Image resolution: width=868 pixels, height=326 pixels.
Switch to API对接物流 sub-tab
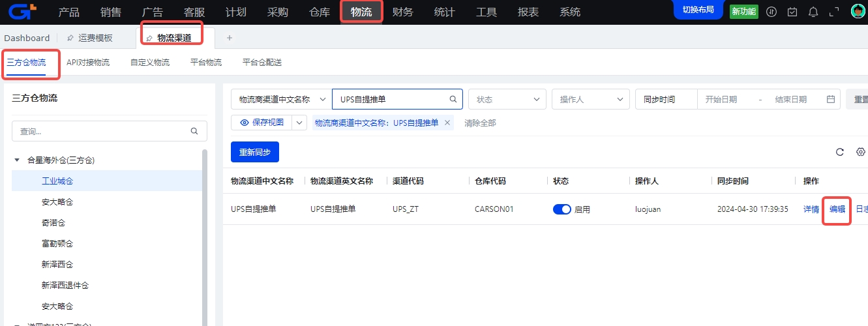[88, 63]
